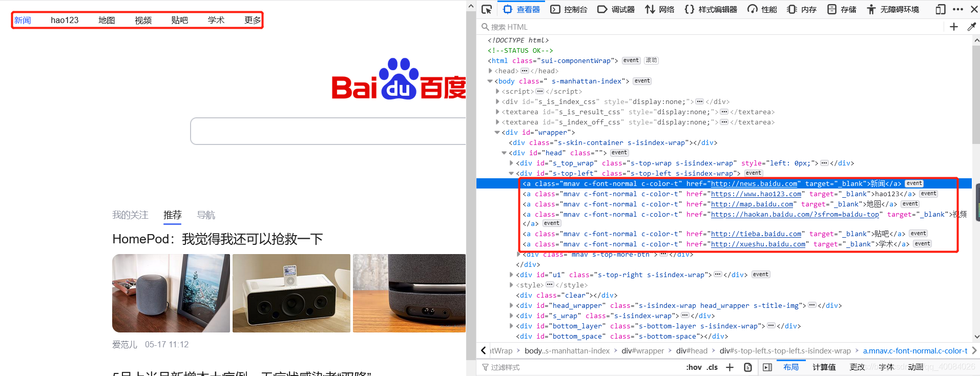Open the 控制台 (Console) tab
The height and width of the screenshot is (376, 980).
569,9
